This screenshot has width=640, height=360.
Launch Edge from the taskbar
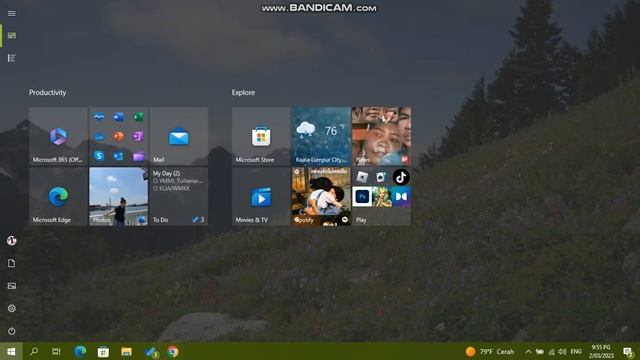(80, 351)
